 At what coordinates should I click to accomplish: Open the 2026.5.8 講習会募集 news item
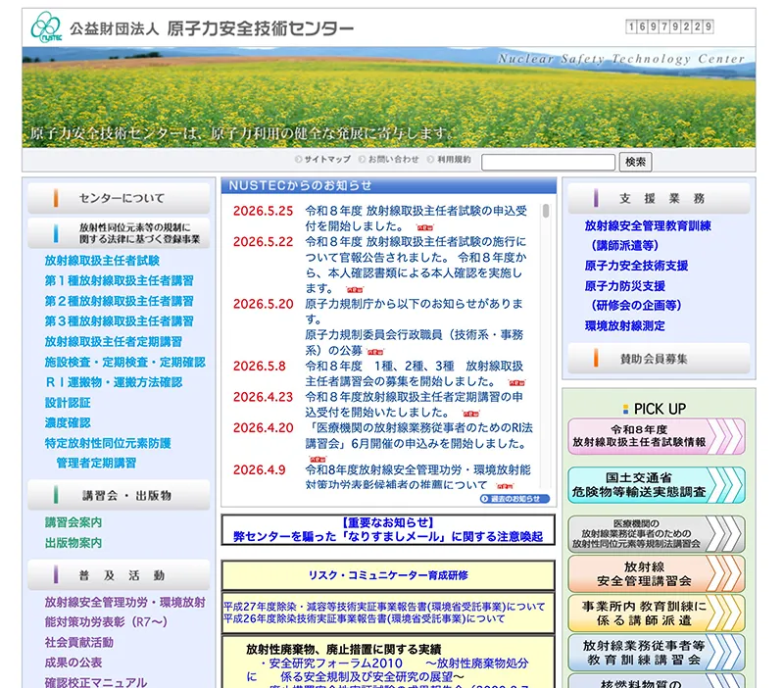click(x=415, y=373)
